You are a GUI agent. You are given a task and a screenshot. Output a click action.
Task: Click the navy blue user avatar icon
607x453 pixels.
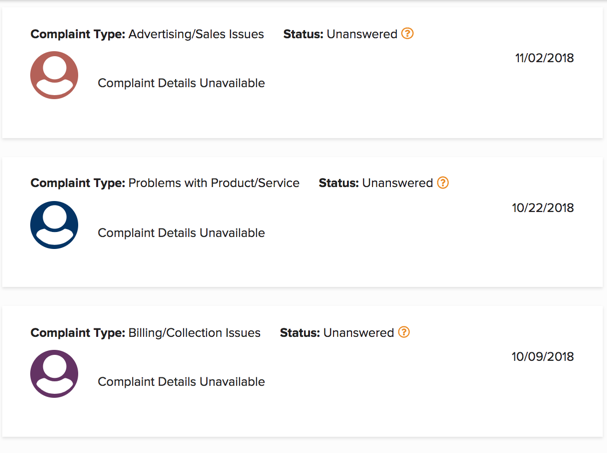coord(54,225)
